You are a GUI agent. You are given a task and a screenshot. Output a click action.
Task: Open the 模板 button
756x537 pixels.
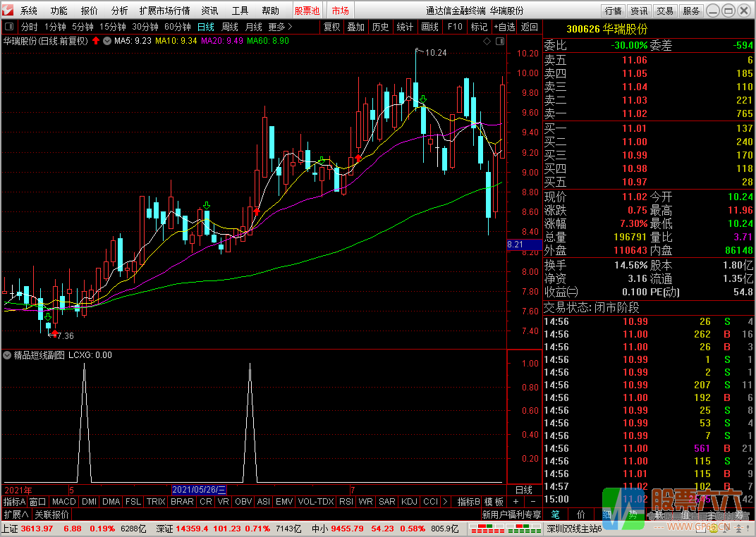[494, 502]
